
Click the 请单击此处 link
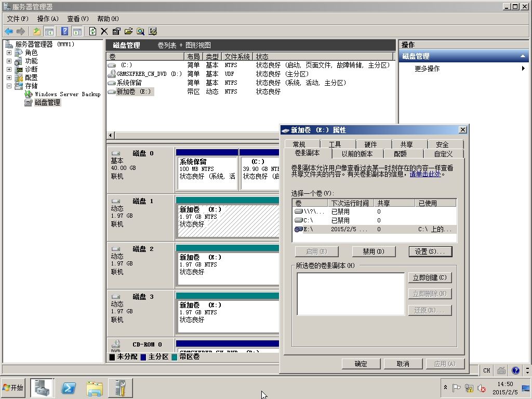point(425,174)
